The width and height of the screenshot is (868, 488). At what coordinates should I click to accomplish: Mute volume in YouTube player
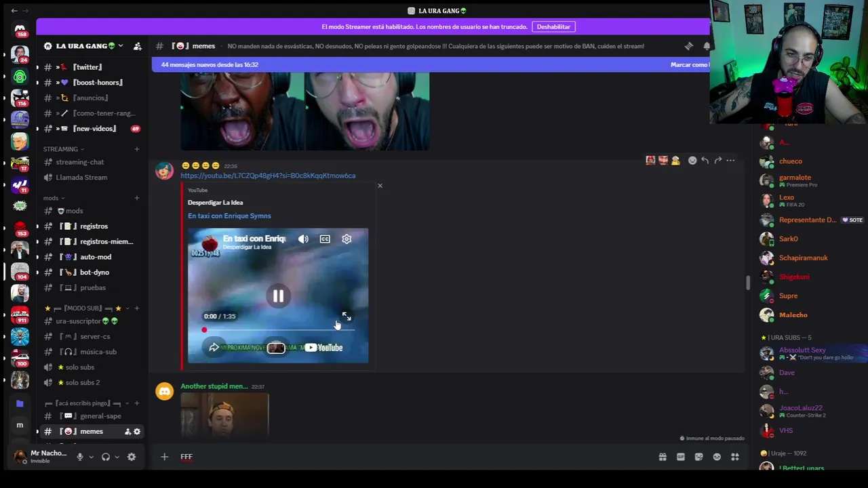coord(303,239)
